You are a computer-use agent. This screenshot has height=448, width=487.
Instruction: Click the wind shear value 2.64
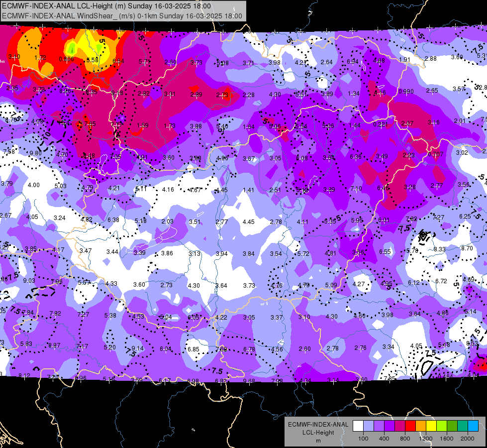click(x=326, y=62)
